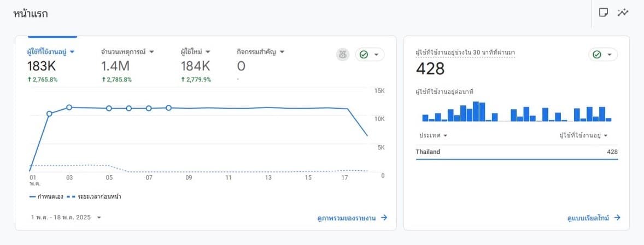This screenshot has height=245, width=644.
Task: Click green check status icon in chart card
Action: tap(364, 55)
